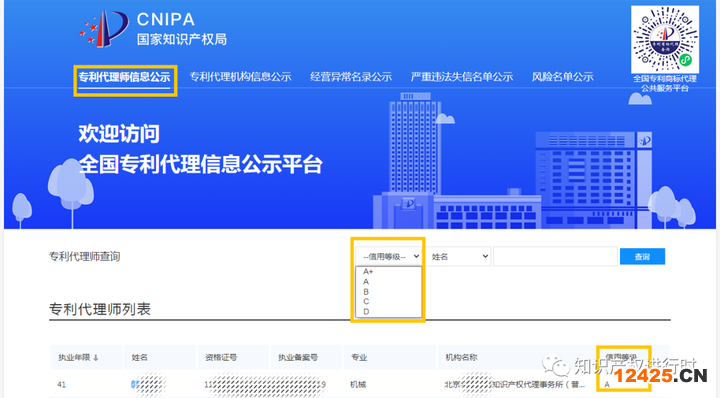Choose A credit rating option
Screen dimensions: 720x398
366,282
